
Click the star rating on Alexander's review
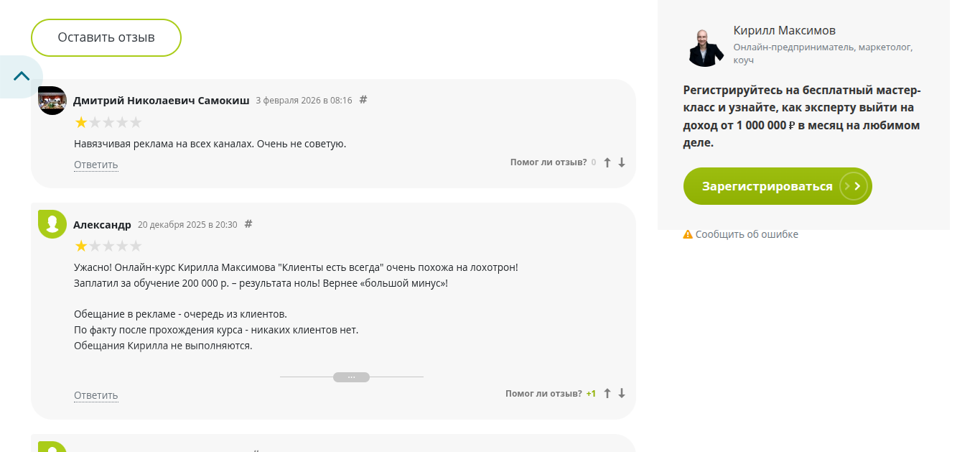coord(108,246)
